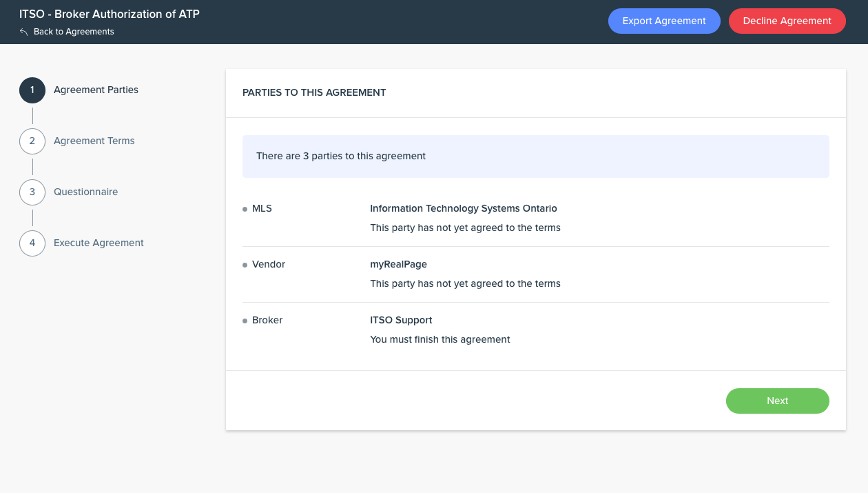Go to Execute Agreement step
868x493 pixels.
click(99, 243)
